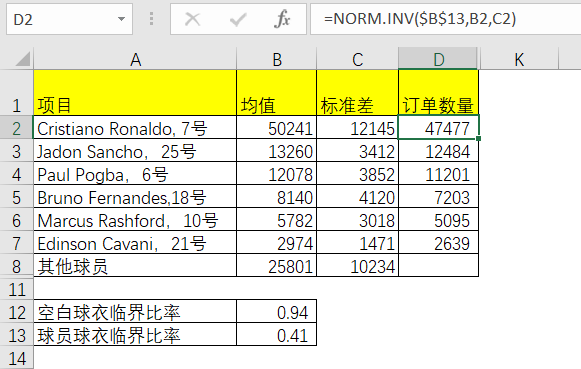This screenshot has width=581, height=369.
Task: Select cell Paul Pogba, 6号
Action: pos(135,173)
